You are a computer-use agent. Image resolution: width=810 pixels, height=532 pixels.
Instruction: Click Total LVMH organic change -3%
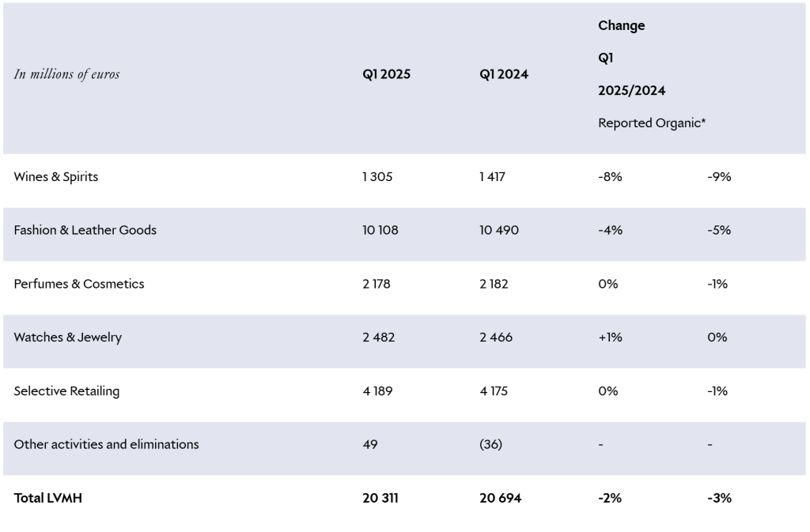pyautogui.click(x=719, y=498)
